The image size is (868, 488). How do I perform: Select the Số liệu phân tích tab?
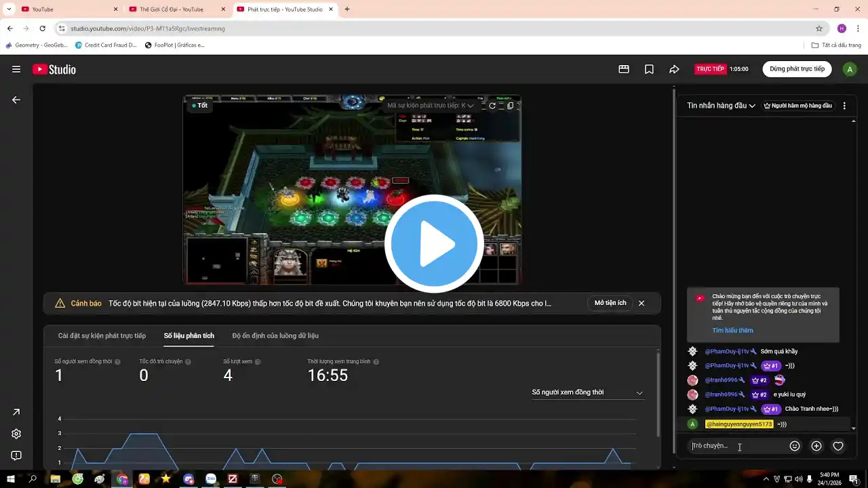coord(189,335)
